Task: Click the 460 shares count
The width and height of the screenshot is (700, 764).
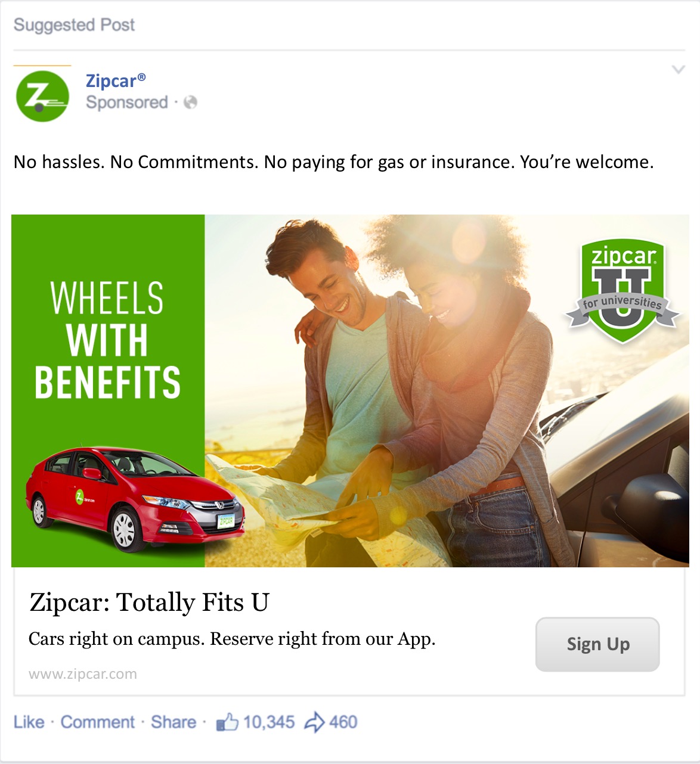Action: coord(343,722)
